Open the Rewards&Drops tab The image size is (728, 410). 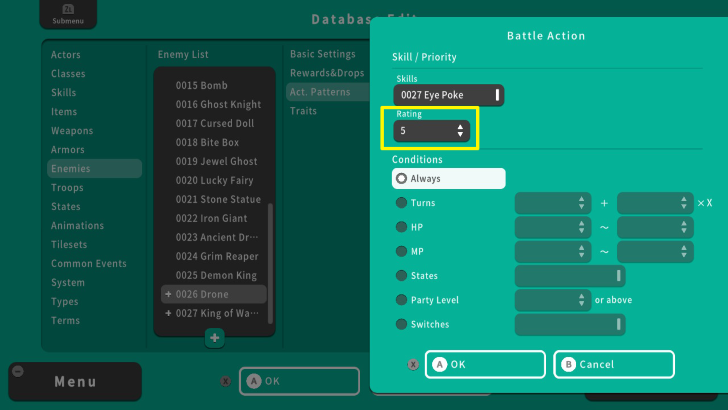click(x=327, y=73)
